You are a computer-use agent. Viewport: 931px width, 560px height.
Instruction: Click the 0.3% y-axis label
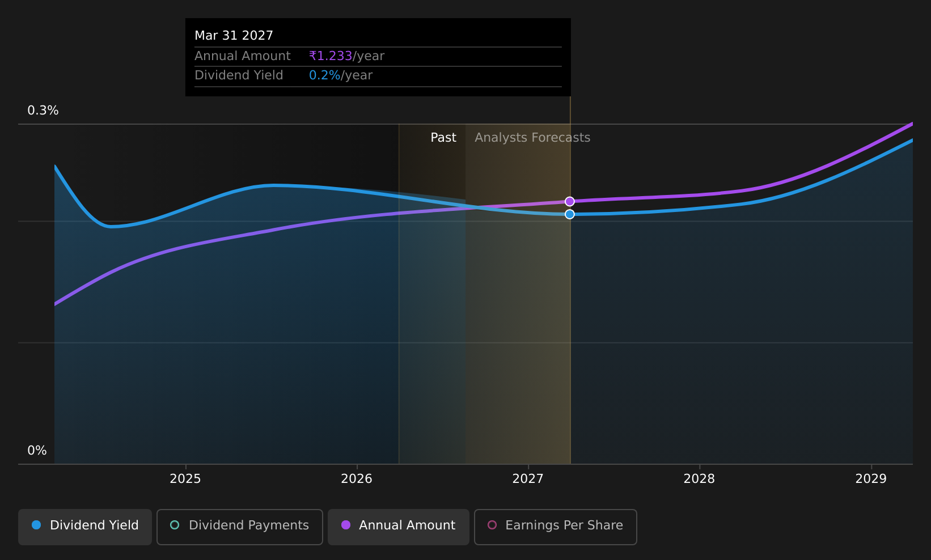[x=43, y=111]
